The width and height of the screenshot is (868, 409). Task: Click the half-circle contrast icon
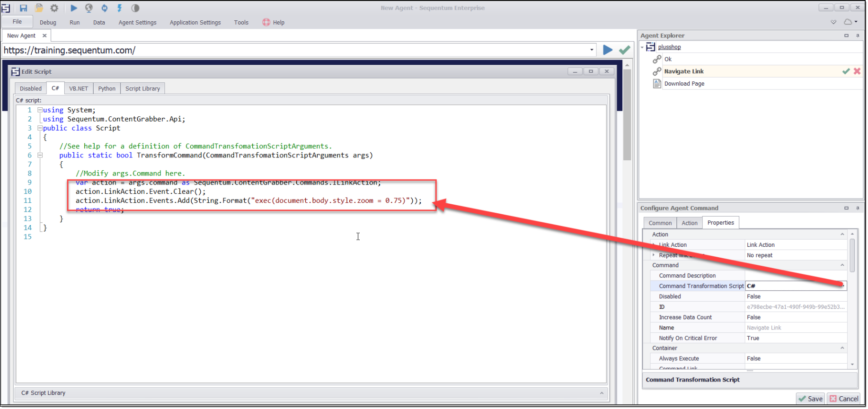click(x=135, y=8)
